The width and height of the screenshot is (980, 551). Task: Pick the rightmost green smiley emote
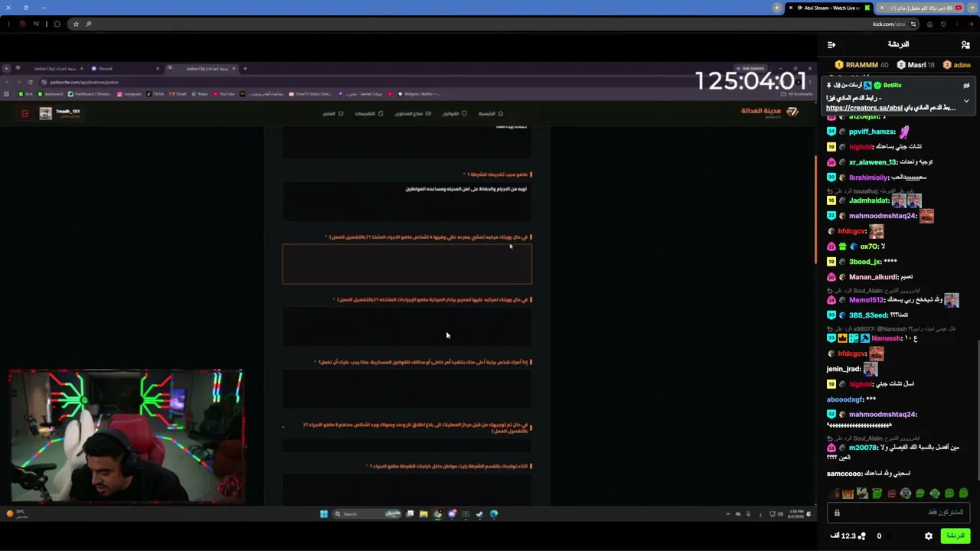pyautogui.click(x=964, y=494)
